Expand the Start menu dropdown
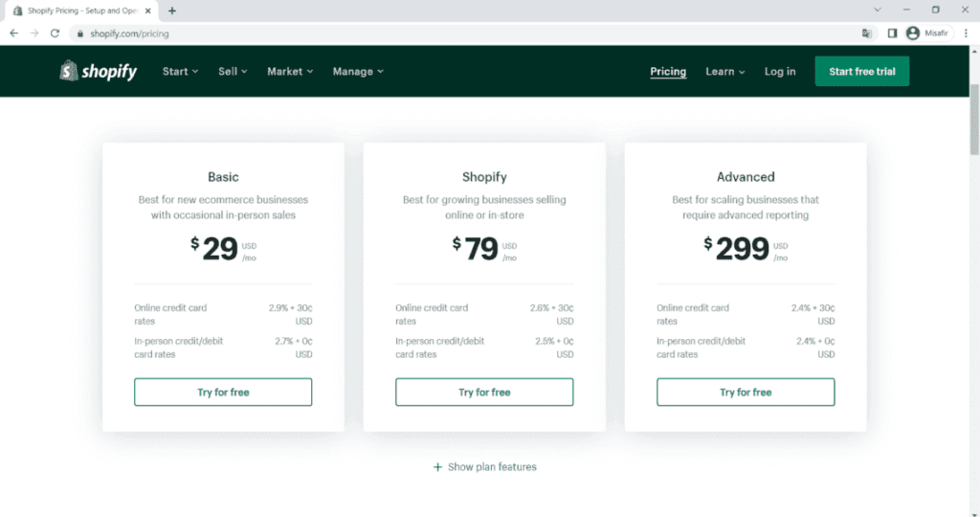This screenshot has width=980, height=517. pyautogui.click(x=181, y=71)
